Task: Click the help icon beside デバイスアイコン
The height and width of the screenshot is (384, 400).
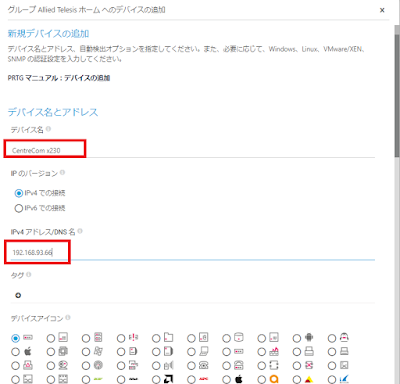Action: click(68, 318)
